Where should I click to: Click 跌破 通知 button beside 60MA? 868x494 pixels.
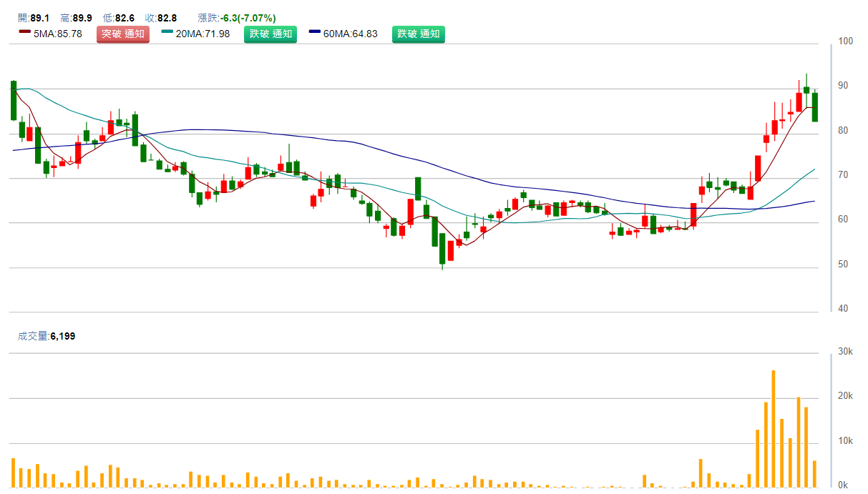coord(418,34)
